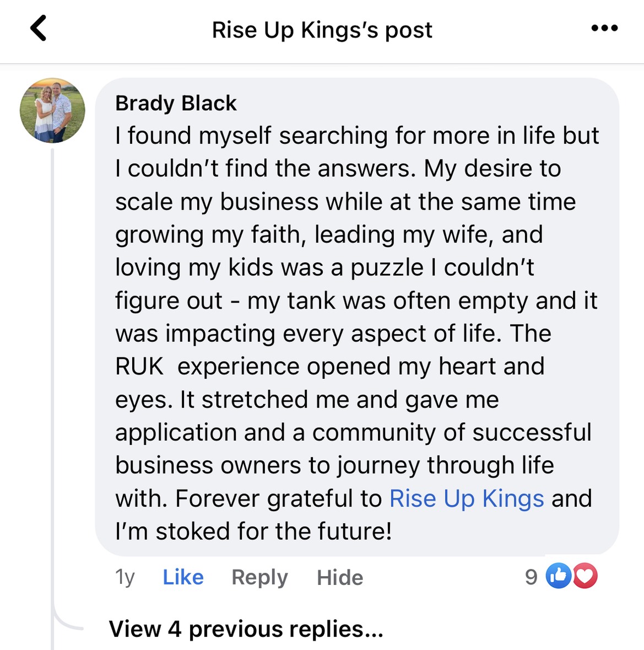This screenshot has width=644, height=650.
Task: Click the 1y comment timestamp
Action: point(125,577)
